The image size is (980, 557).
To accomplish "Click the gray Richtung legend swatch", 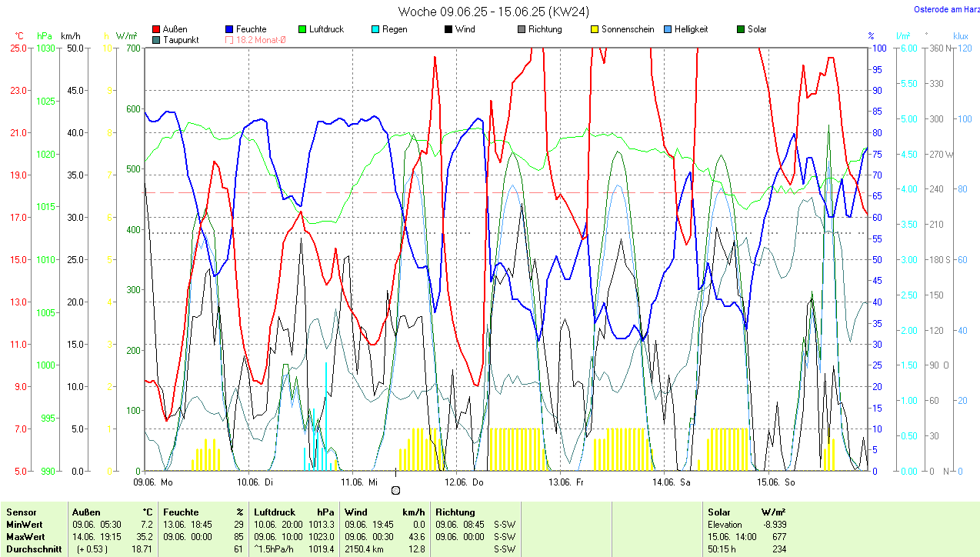I will pos(522,29).
